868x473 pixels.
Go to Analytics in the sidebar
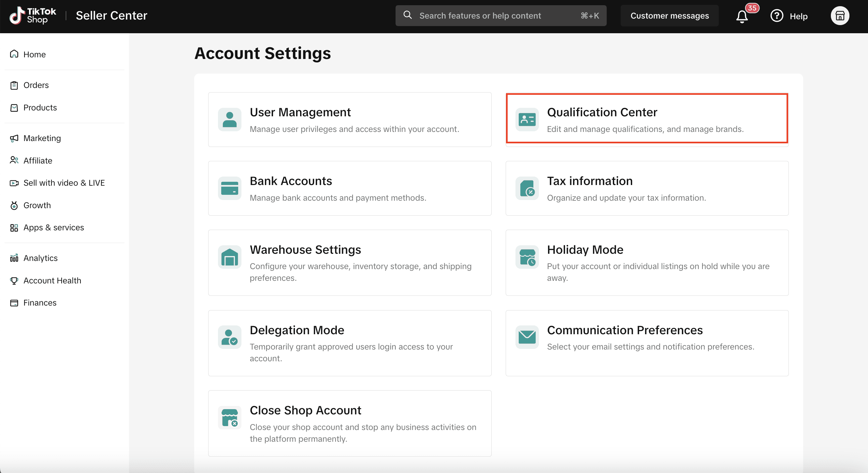[40, 258]
